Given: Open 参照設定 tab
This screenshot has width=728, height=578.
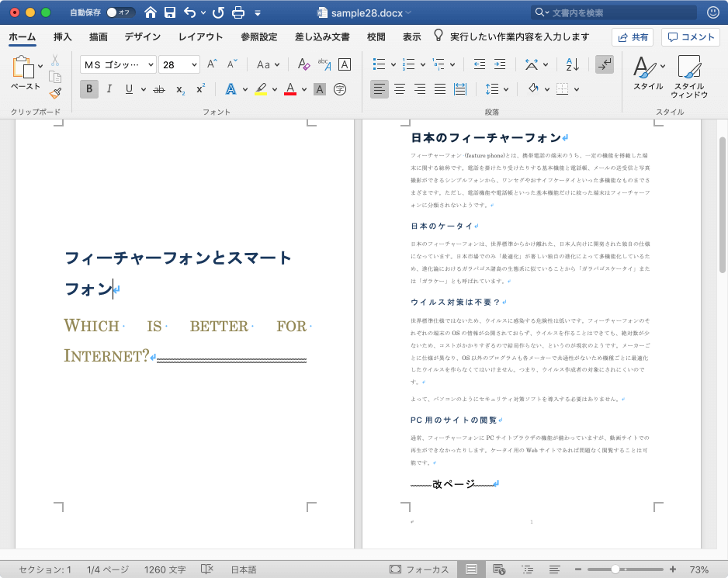Looking at the screenshot, I should (x=259, y=36).
